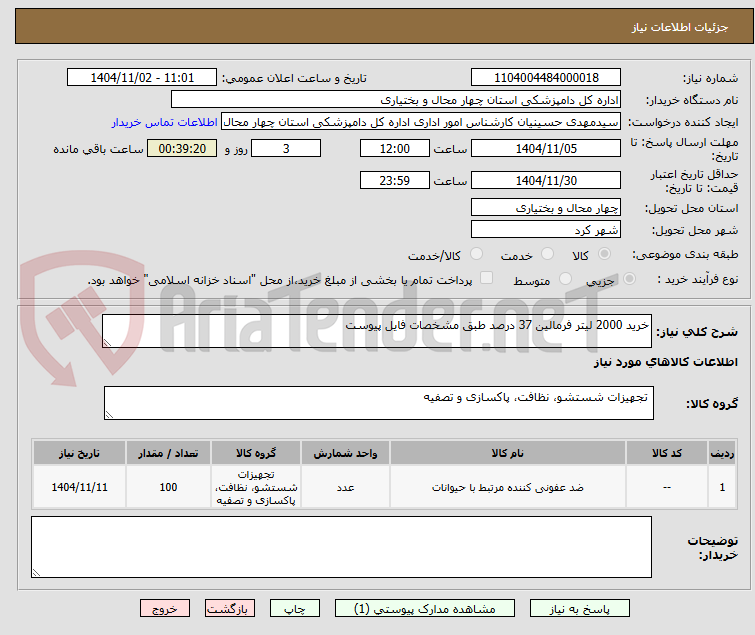Viewport: 755px width, 635px height.
Task: Click the ایجاد کننده درخواست field
Action: [x=421, y=122]
